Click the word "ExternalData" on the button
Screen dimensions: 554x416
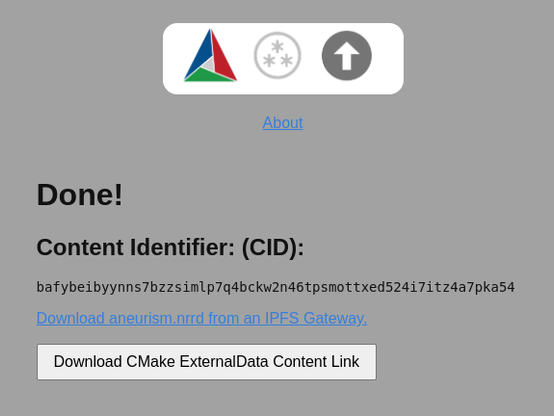(224, 362)
